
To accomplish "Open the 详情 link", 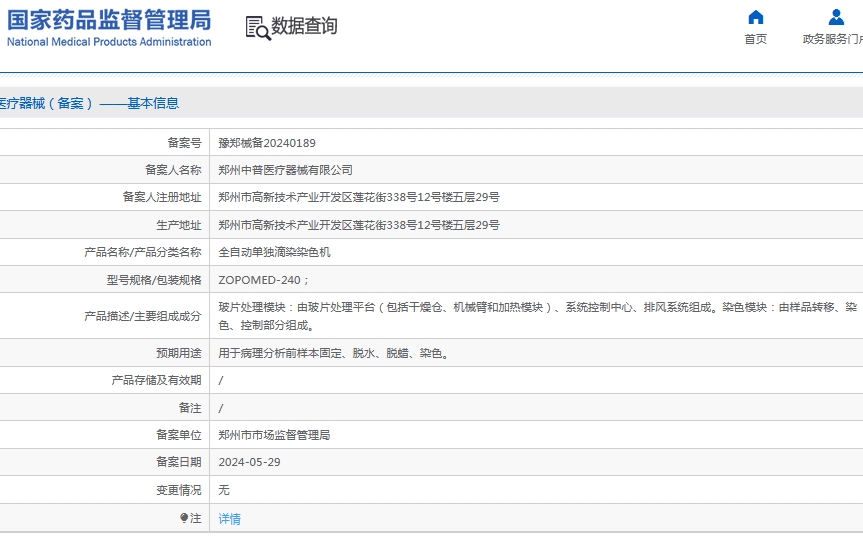I will [230, 519].
